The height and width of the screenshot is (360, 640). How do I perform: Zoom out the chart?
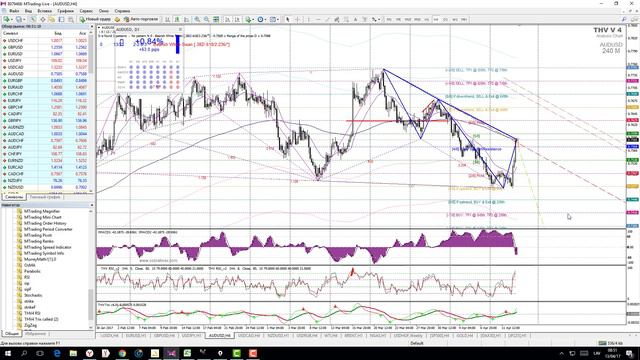(x=207, y=19)
